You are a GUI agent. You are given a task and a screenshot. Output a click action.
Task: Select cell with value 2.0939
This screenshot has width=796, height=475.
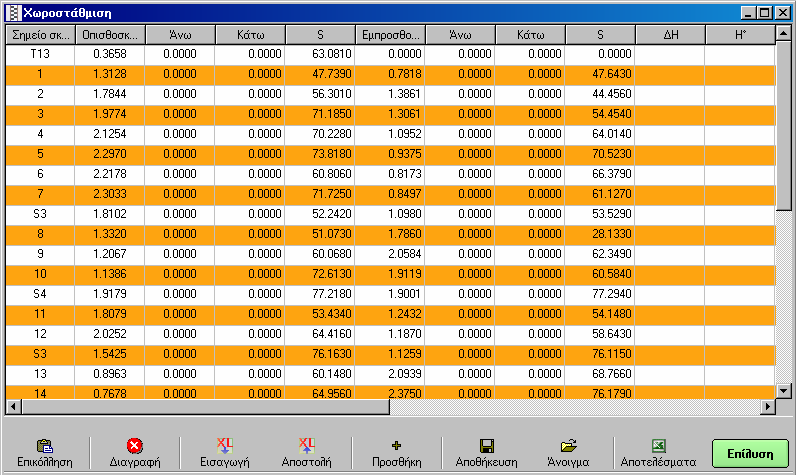[x=390, y=374]
